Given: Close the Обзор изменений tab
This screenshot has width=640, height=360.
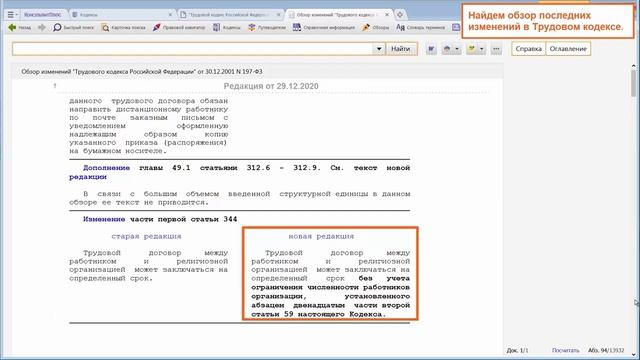Looking at the screenshot, I should tap(387, 14).
